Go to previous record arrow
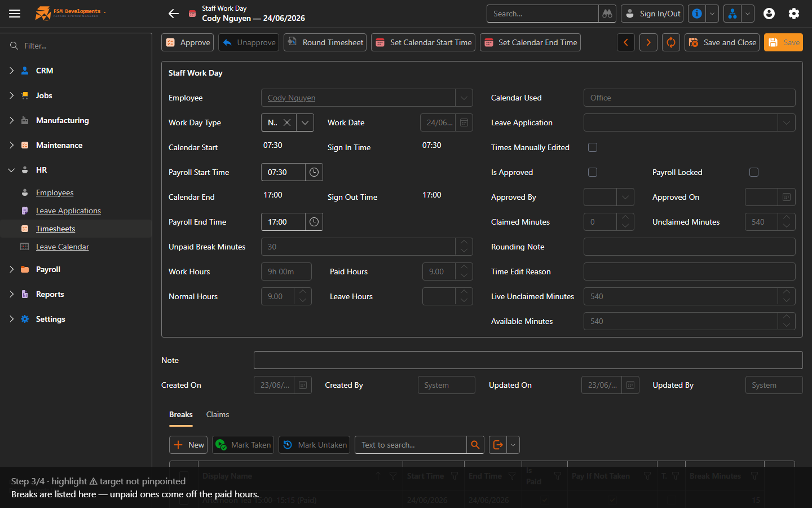This screenshot has width=812, height=508. [626, 42]
